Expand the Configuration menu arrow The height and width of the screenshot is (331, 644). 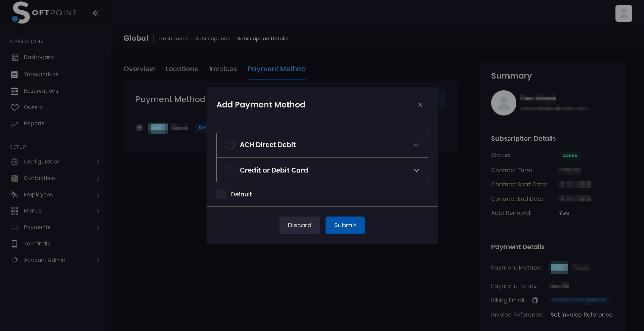pos(98,162)
